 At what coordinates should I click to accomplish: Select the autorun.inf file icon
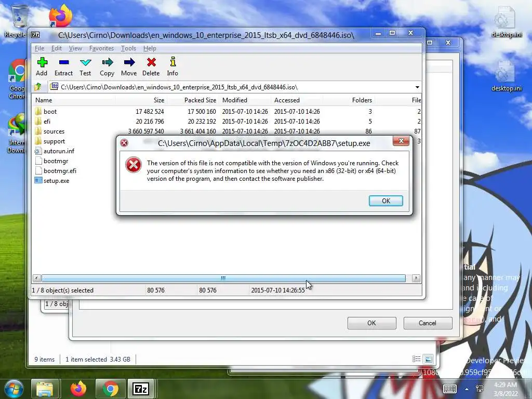click(x=38, y=151)
